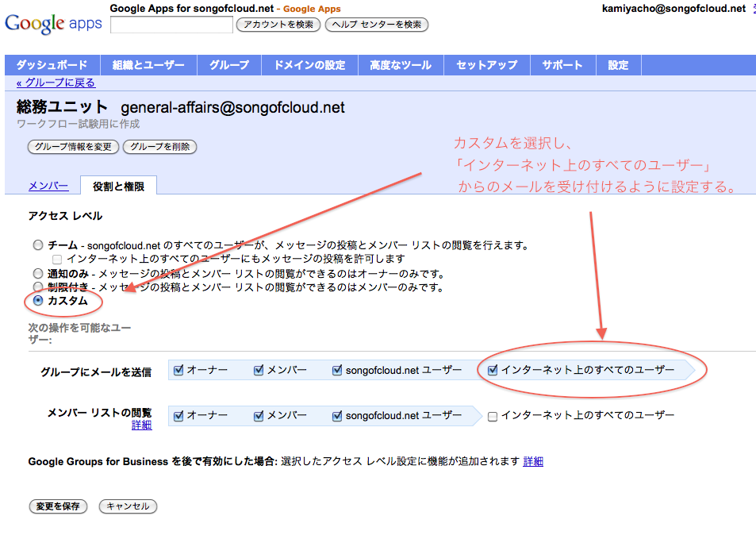
Task: Click the アクセス レベル heading
Action: 65,216
